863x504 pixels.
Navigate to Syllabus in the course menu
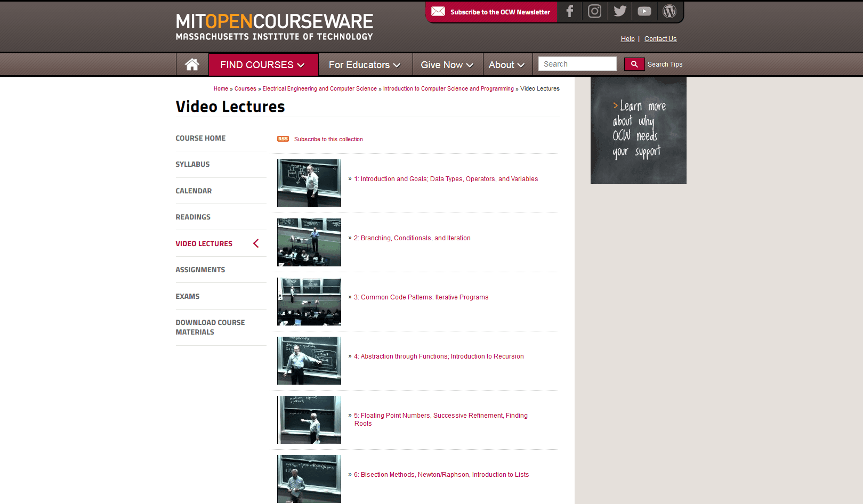click(x=192, y=164)
